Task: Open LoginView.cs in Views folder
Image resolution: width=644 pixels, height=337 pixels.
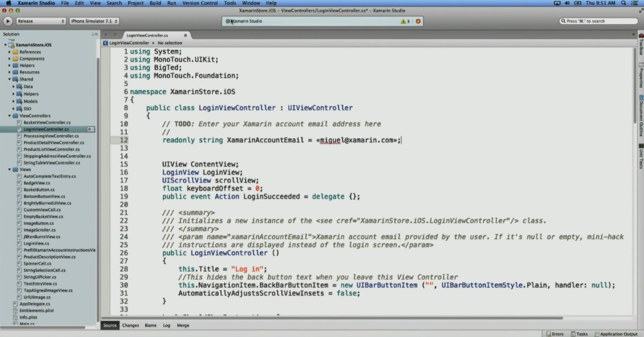Action: [36, 244]
